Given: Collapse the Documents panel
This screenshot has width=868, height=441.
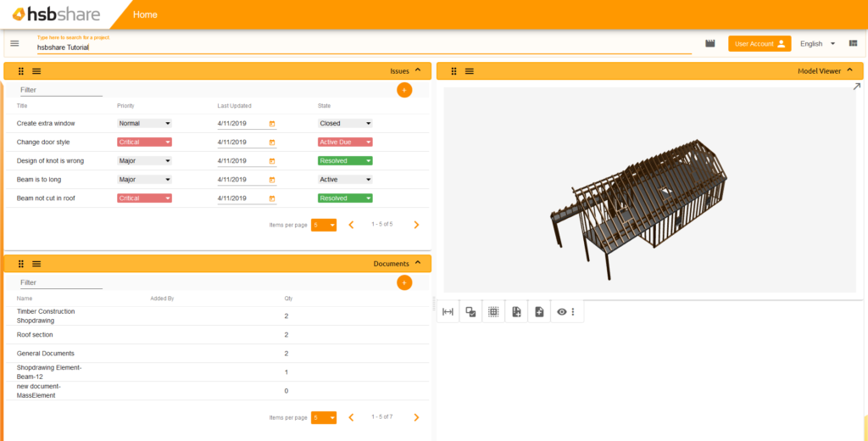Looking at the screenshot, I should coord(418,263).
